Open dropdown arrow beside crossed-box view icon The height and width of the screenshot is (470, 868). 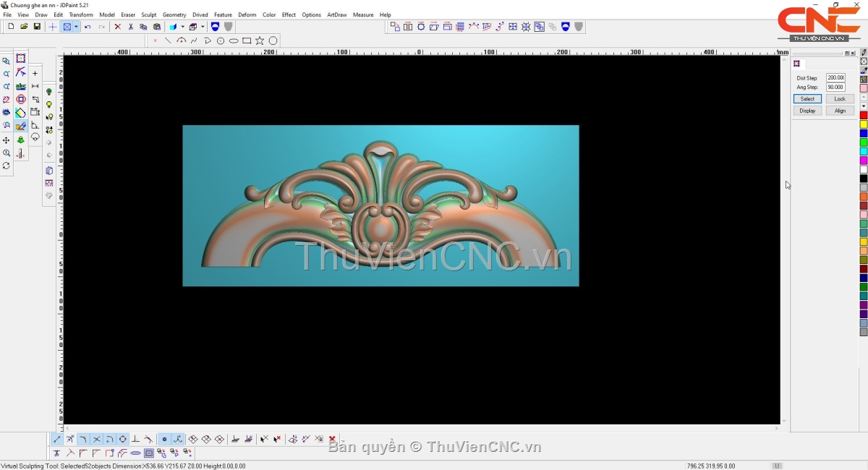pyautogui.click(x=76, y=27)
